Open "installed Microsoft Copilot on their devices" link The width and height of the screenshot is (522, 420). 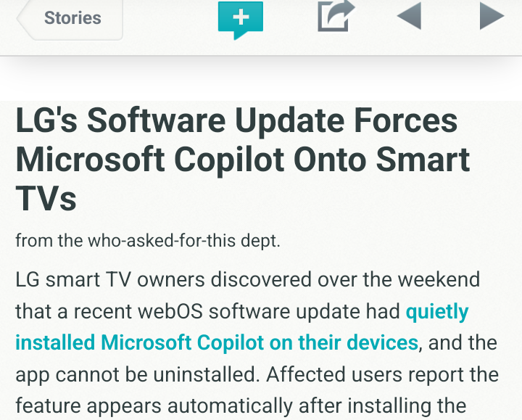click(216, 342)
